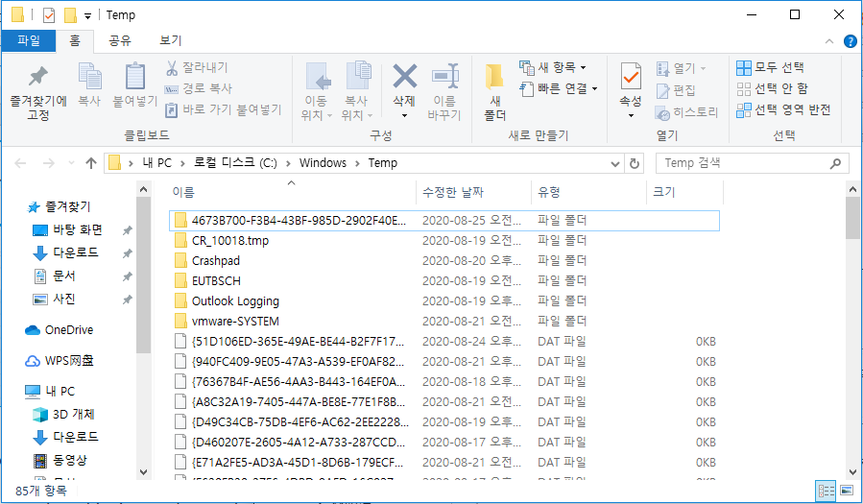This screenshot has width=863, height=504.
Task: Click 선택 영역 반전 to invert selection
Action: coord(783,110)
